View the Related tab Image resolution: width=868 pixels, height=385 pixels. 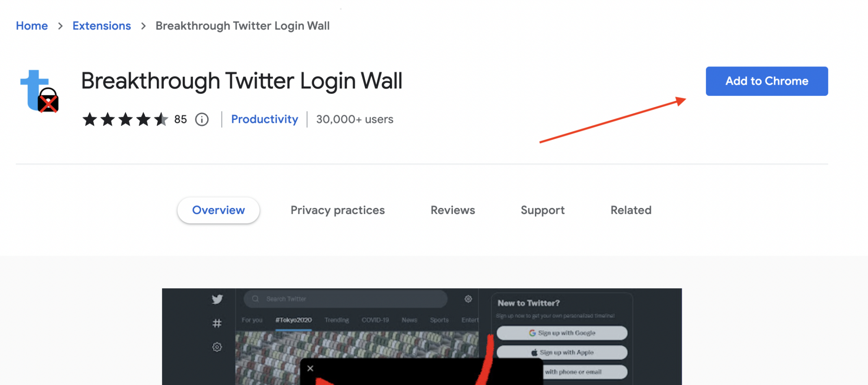click(x=630, y=210)
